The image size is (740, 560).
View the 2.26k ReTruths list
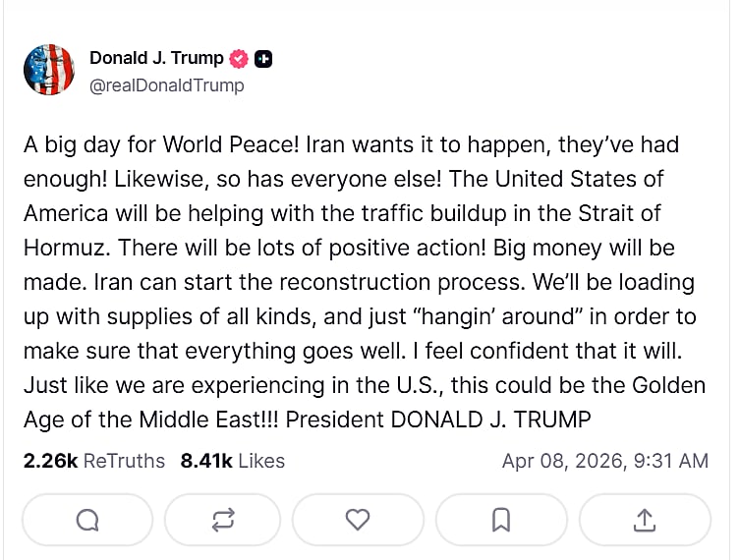(94, 461)
